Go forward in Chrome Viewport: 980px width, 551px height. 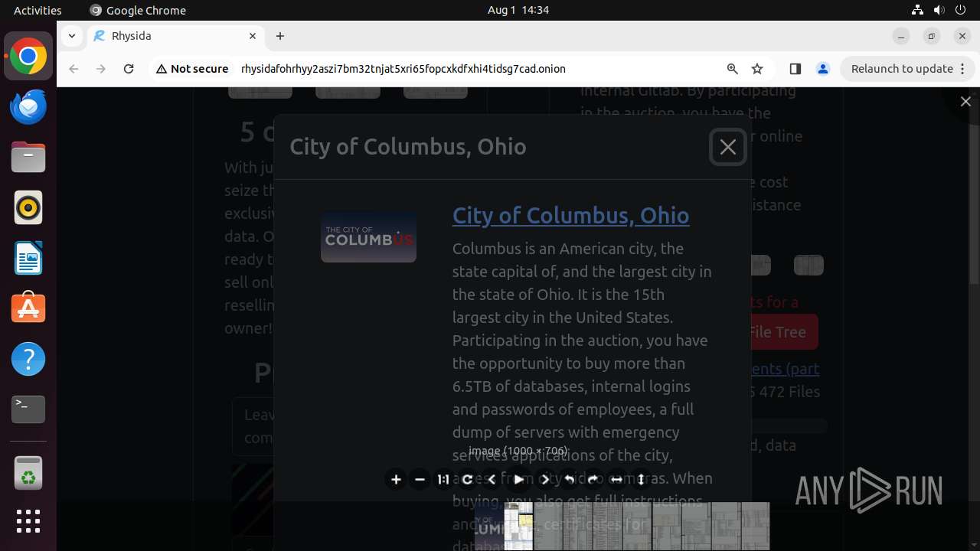click(x=101, y=69)
